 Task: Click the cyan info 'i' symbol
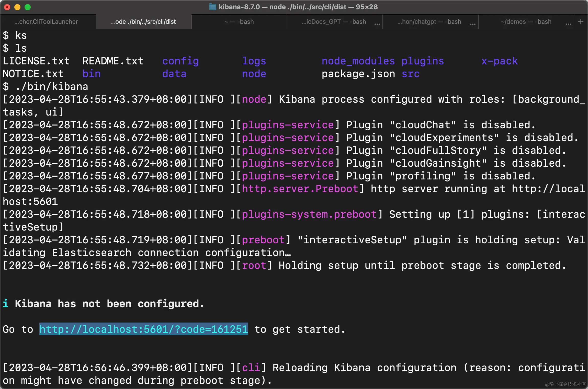(x=6, y=304)
